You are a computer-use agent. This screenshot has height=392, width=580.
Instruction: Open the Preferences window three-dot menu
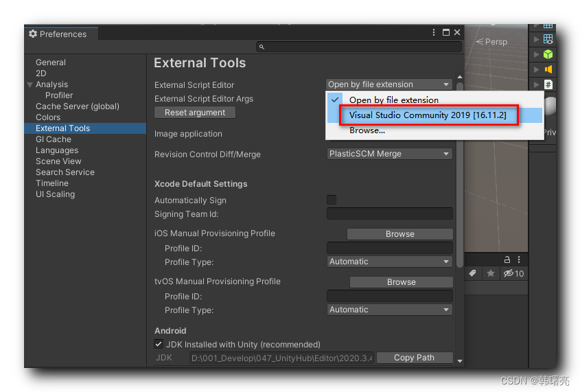434,32
